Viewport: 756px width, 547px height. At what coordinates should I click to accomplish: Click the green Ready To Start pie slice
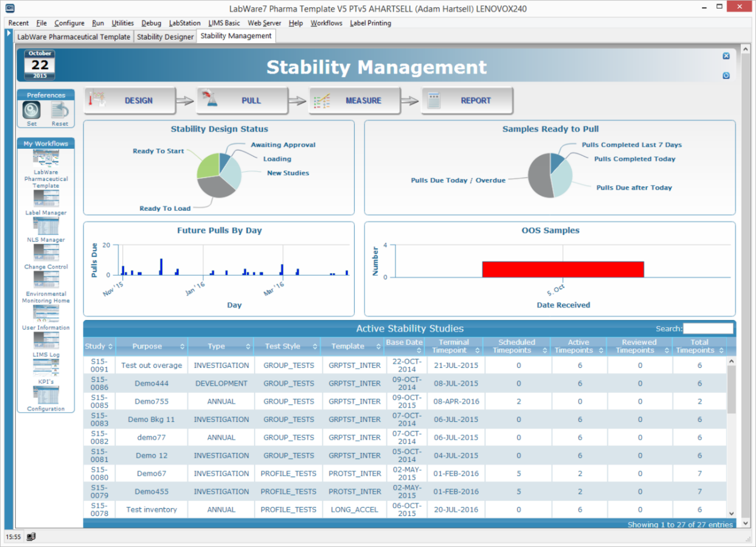click(x=208, y=166)
